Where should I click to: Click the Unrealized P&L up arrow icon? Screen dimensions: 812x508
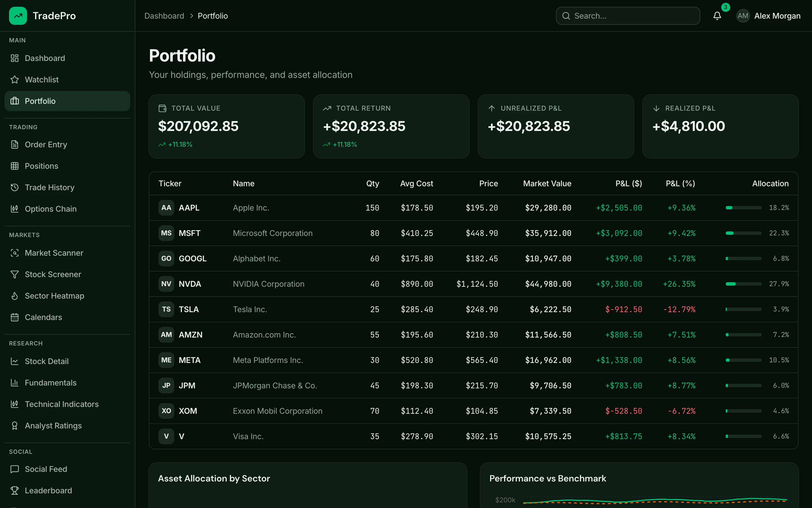coord(491,108)
